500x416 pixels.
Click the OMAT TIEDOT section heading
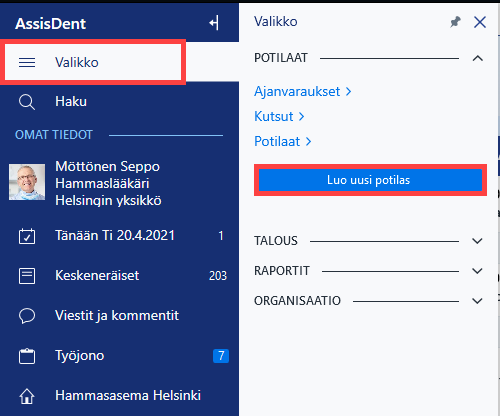coord(54,135)
